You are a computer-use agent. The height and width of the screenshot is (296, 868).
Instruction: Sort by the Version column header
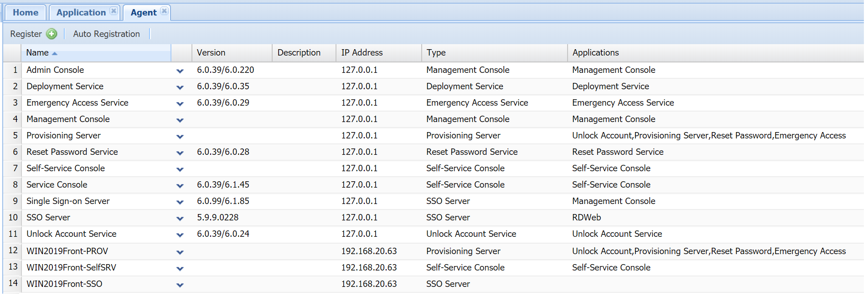[x=211, y=53]
